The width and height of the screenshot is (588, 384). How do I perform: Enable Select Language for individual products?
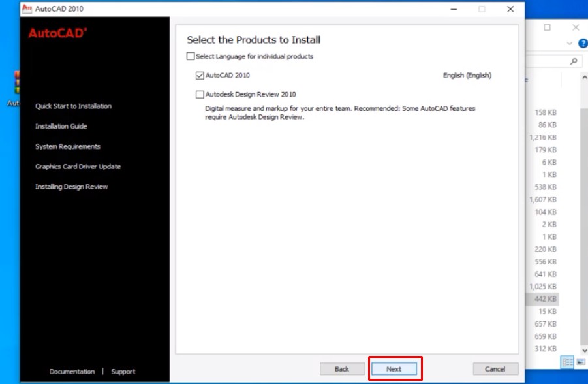[191, 57]
